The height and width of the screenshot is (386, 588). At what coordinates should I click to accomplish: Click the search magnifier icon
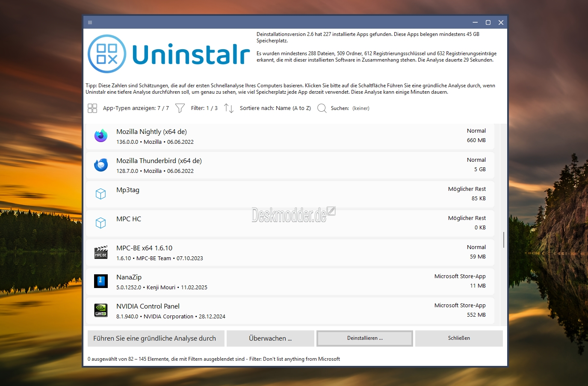point(322,108)
